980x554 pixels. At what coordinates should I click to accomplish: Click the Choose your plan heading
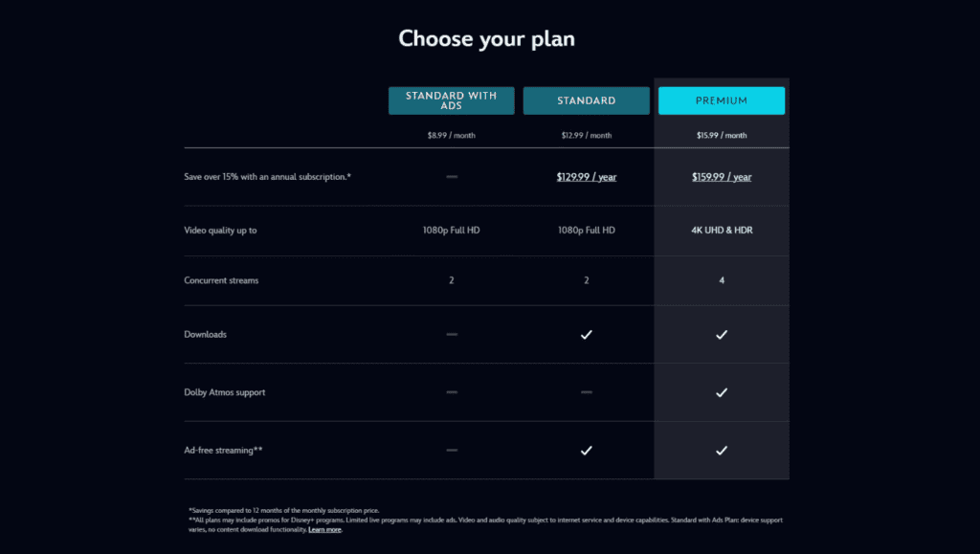coord(486,39)
